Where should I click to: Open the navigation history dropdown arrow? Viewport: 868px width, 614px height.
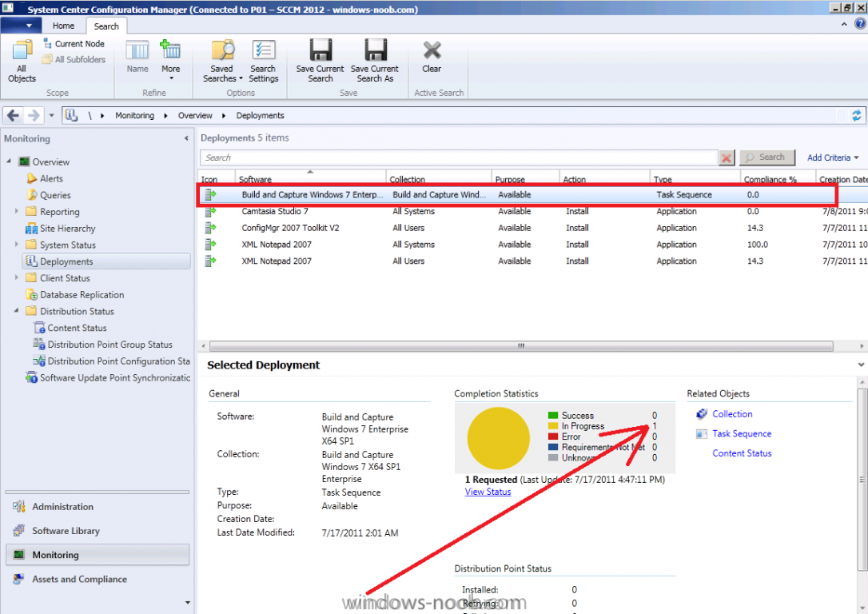pos(51,115)
